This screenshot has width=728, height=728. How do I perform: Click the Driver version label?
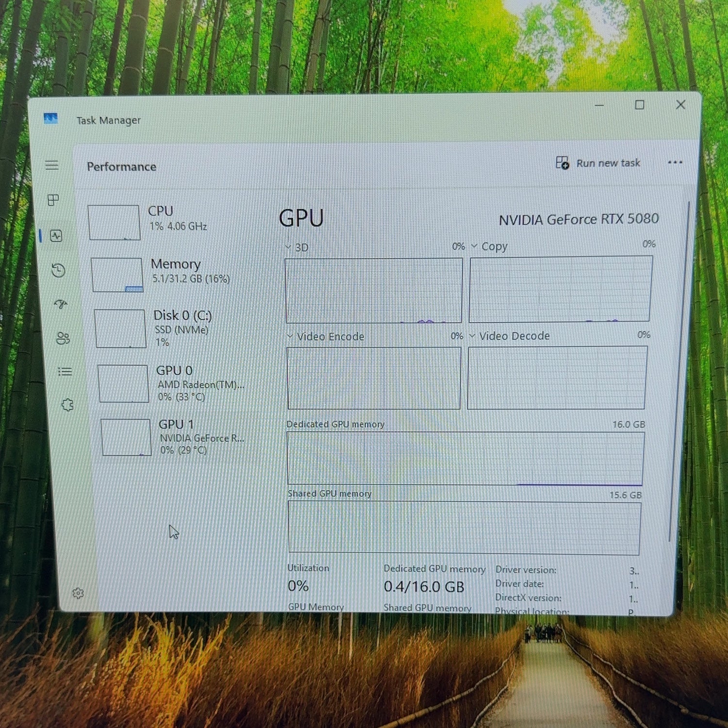(x=526, y=570)
